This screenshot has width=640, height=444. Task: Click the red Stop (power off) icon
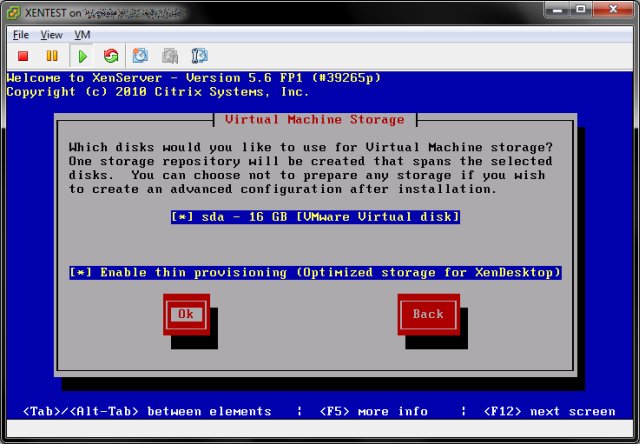(x=22, y=56)
